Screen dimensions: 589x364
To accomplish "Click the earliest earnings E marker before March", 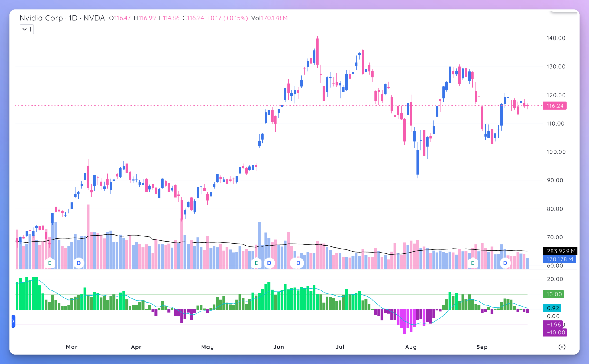I will 50,263.
